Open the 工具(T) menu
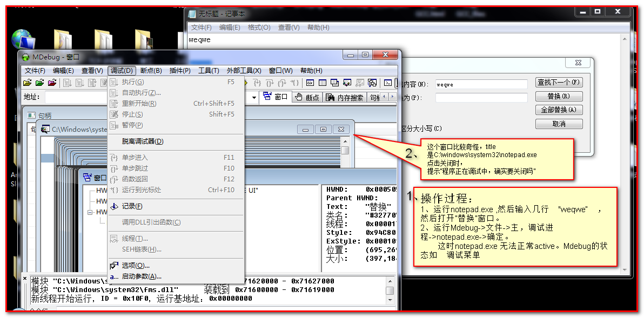 (209, 71)
